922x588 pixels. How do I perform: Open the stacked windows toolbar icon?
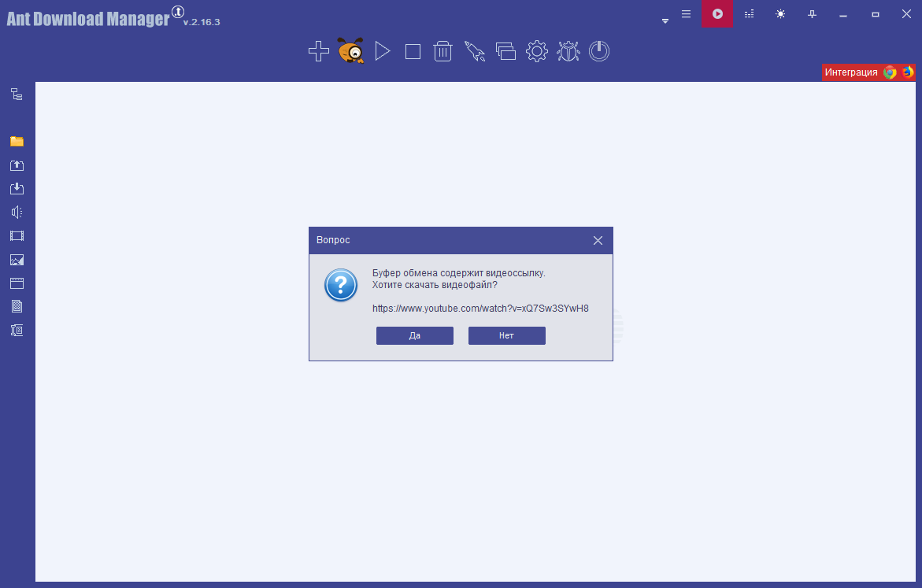505,52
